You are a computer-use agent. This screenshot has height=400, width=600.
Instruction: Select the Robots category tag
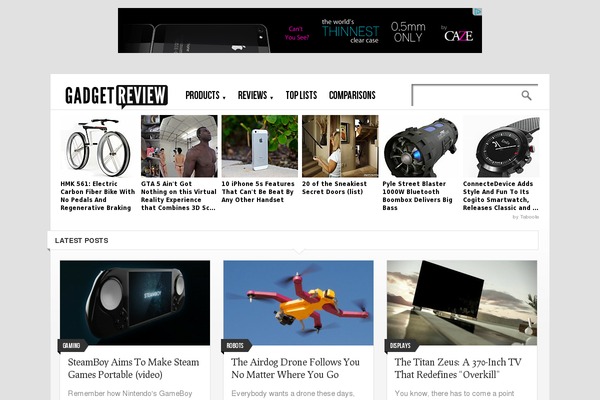coord(235,346)
